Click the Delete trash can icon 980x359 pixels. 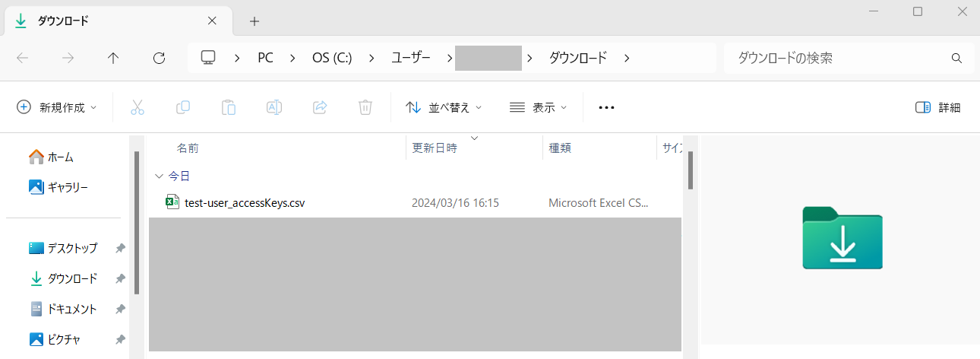point(365,107)
